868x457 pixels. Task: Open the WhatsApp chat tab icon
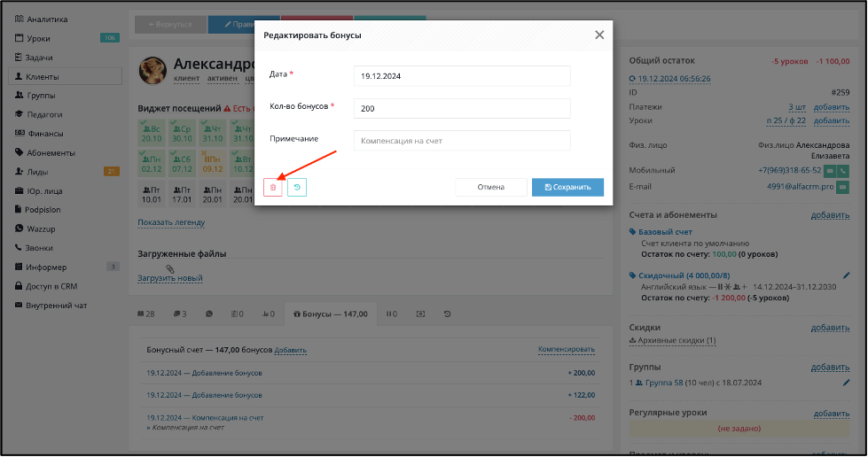208,314
